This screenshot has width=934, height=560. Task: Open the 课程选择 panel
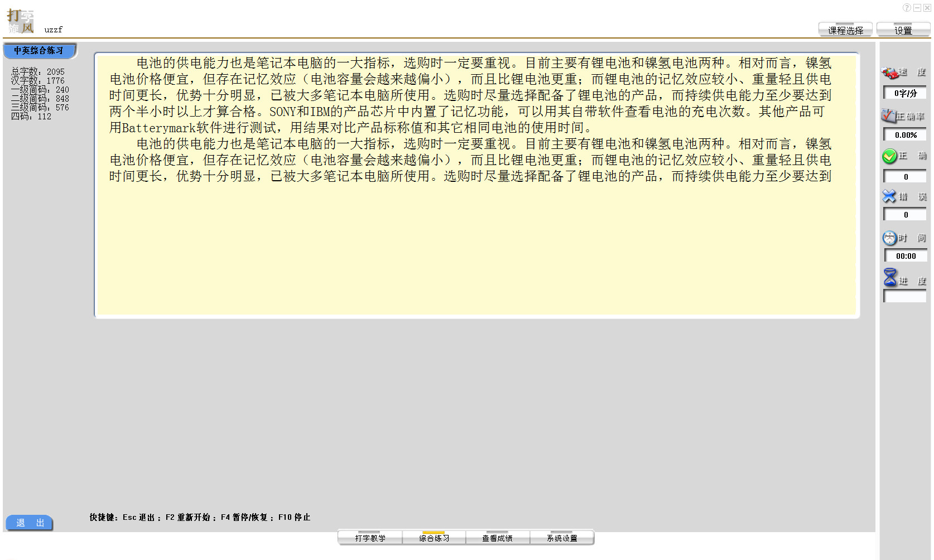[844, 29]
